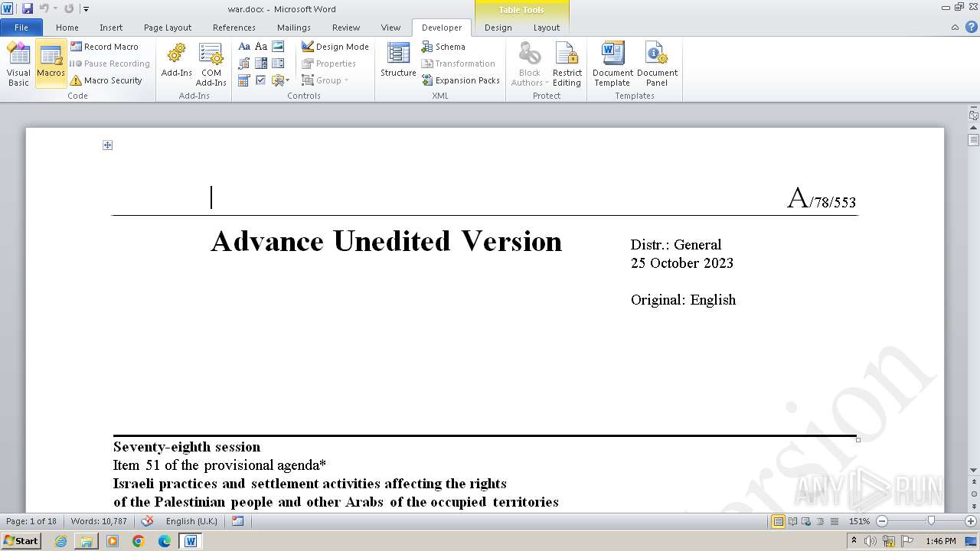980x551 pixels.
Task: Insert a Check Box content control
Action: (x=261, y=80)
